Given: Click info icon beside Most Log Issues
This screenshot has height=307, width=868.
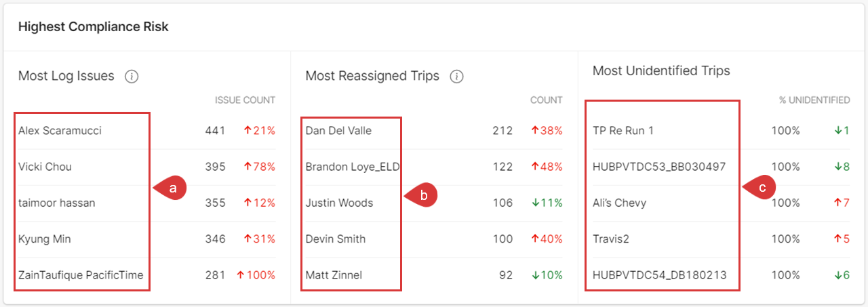Looking at the screenshot, I should (132, 77).
